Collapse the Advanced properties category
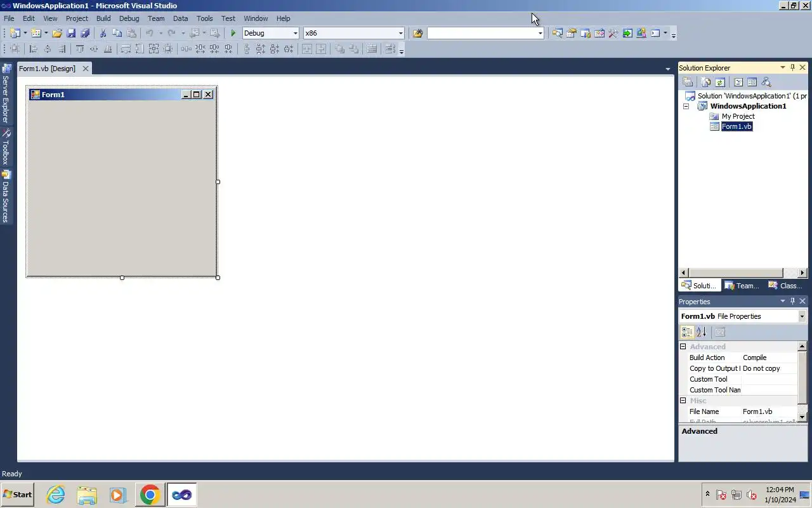The image size is (812, 508). pyautogui.click(x=683, y=347)
